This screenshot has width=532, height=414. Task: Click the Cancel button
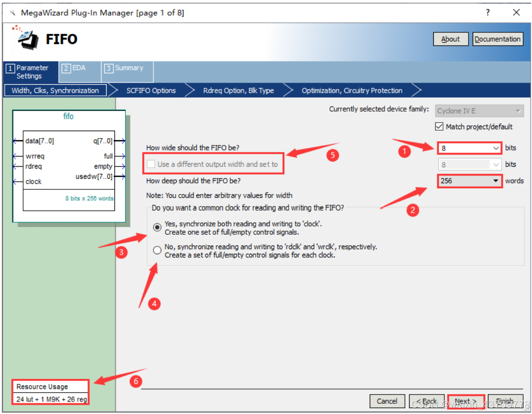coord(387,401)
